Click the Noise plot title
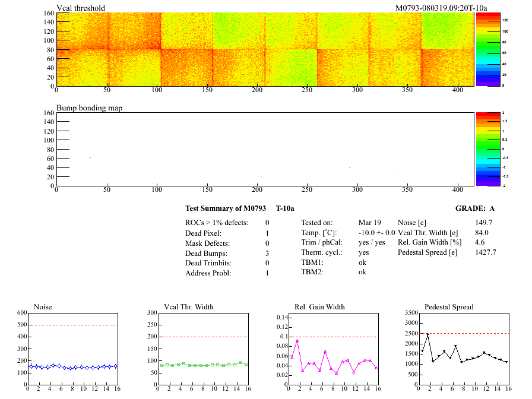 click(x=46, y=306)
